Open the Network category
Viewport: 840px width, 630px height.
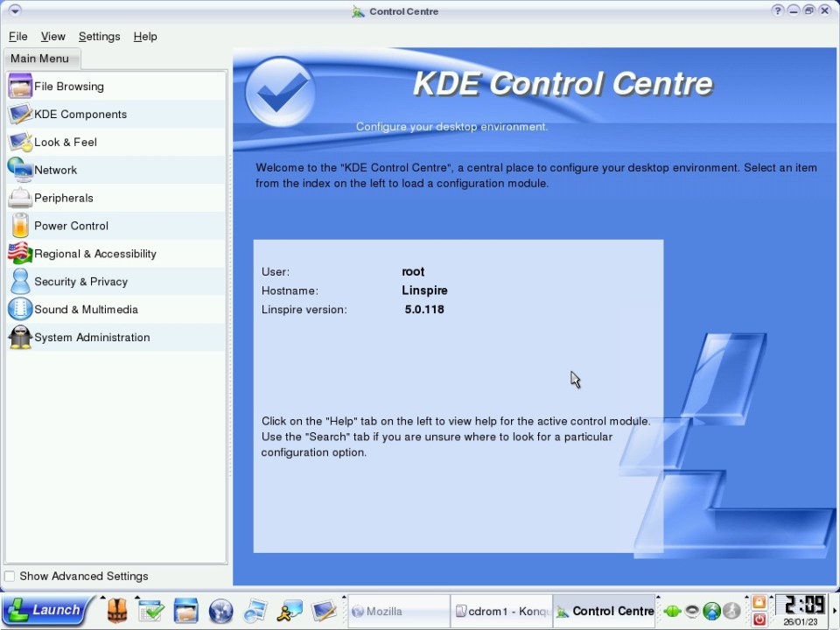coord(55,171)
